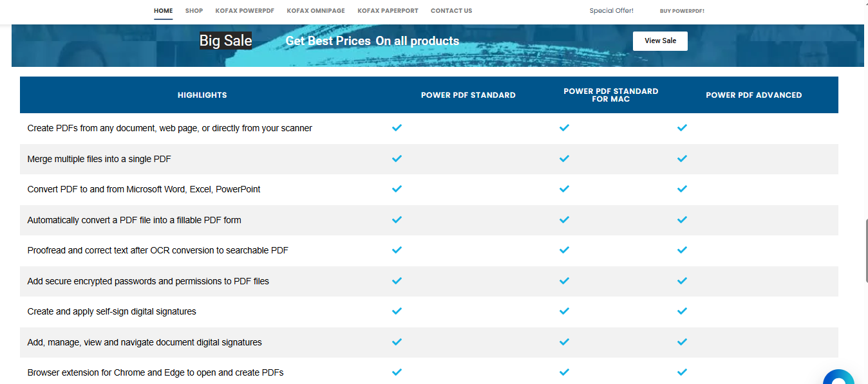Click Standard checkmark in Proofread OCR row
The image size is (868, 384).
(397, 250)
